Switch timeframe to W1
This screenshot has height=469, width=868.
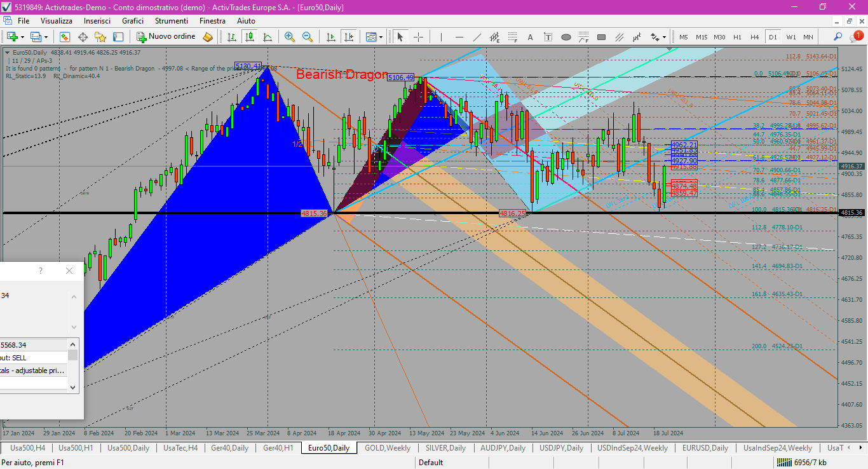click(x=790, y=37)
